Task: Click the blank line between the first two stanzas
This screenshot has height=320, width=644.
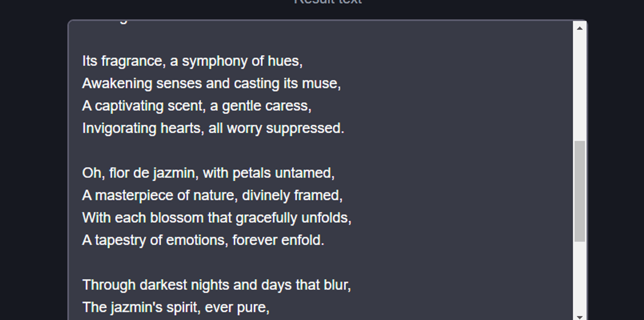Action: pos(321,151)
